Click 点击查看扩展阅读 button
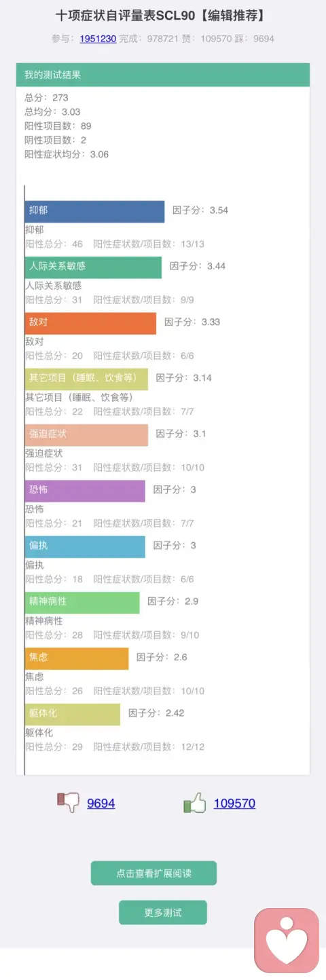326x980 pixels. tap(153, 873)
